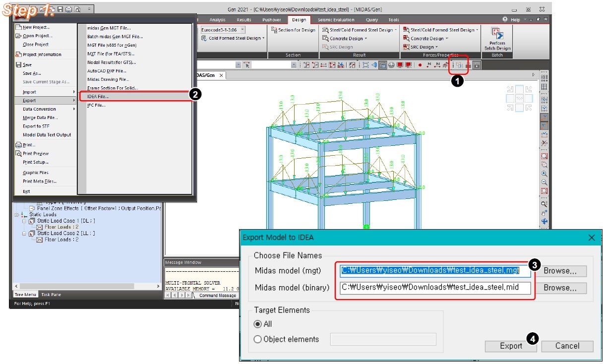Click the hidden-surface render toolbar icon
This screenshot has height=364, width=605.
pyautogui.click(x=383, y=65)
